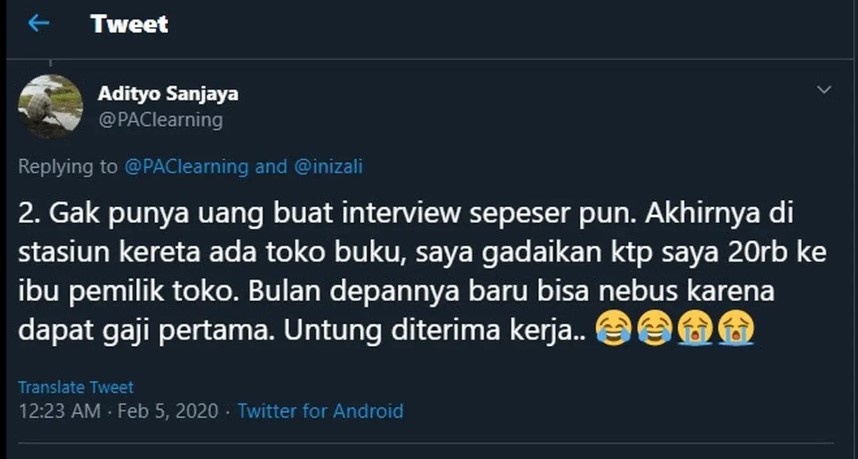Click the Tweet header title
Image resolution: width=858 pixels, height=459 pixels.
pos(129,24)
